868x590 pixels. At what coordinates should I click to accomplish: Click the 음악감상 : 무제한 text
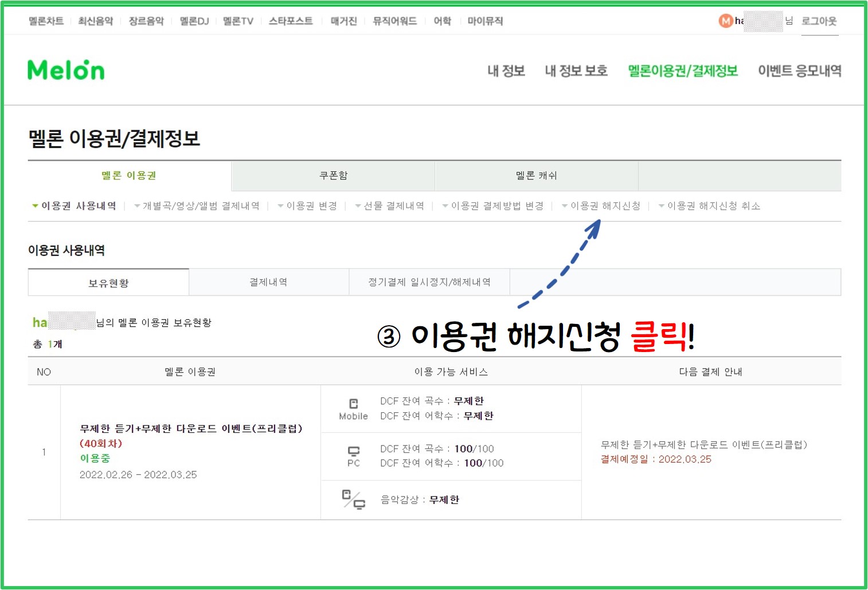420,500
